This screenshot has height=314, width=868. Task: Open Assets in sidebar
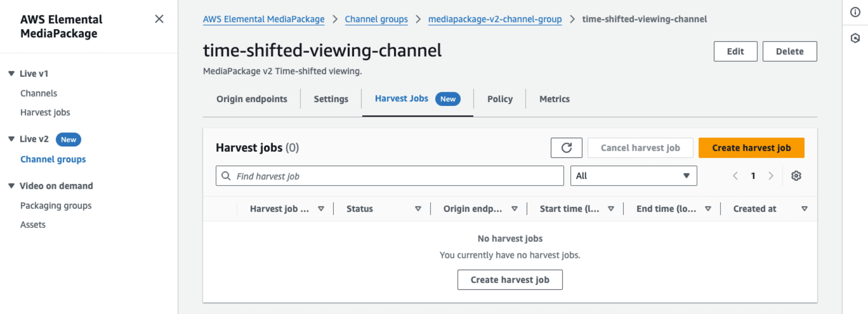33,225
